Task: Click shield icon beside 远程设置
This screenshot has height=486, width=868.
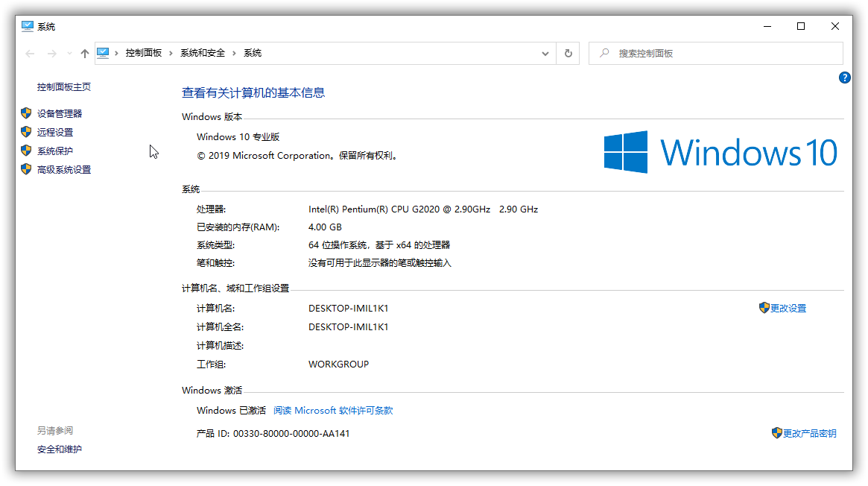Action: tap(26, 132)
